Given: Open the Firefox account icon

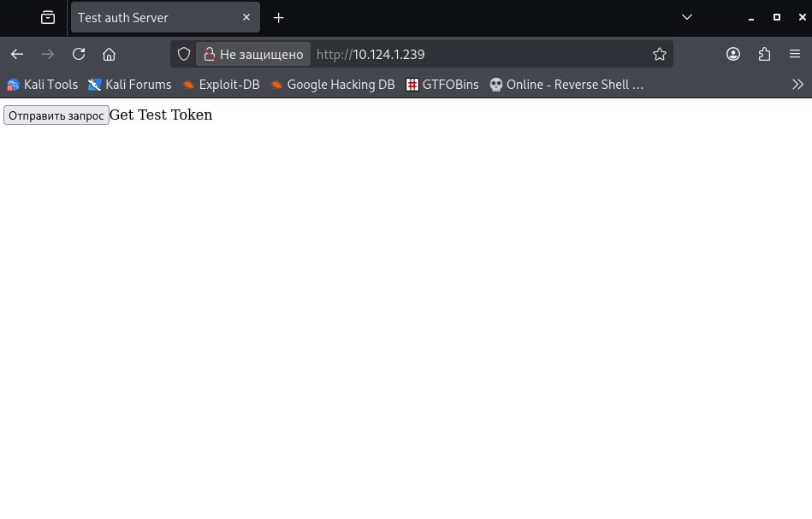Looking at the screenshot, I should pos(733,55).
